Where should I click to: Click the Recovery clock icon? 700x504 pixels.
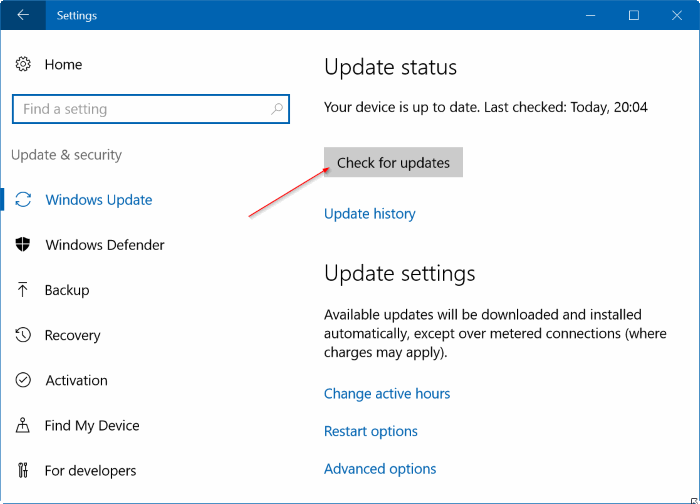(x=23, y=335)
